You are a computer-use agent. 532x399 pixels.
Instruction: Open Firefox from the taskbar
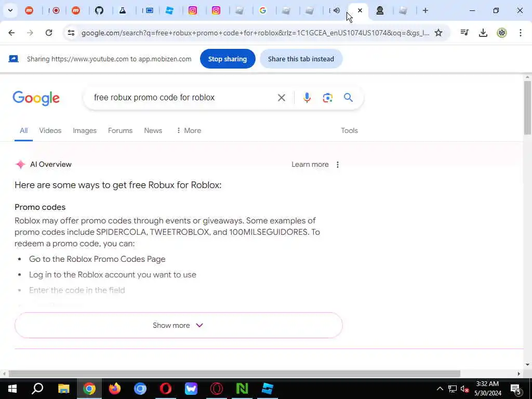(115, 389)
